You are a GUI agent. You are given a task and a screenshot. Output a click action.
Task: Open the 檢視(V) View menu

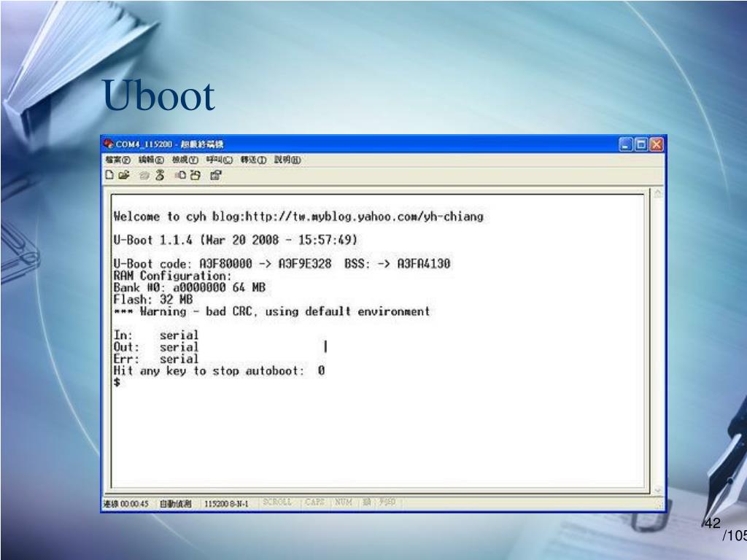click(x=185, y=160)
